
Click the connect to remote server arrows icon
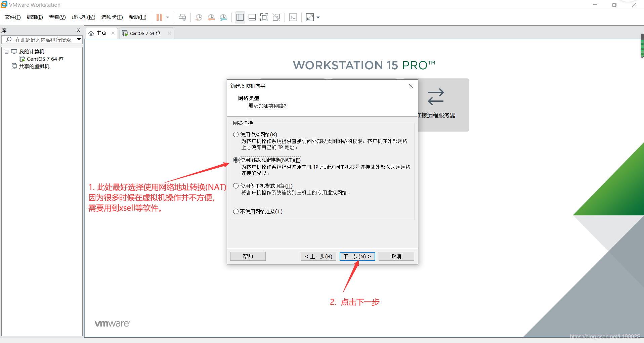436,97
